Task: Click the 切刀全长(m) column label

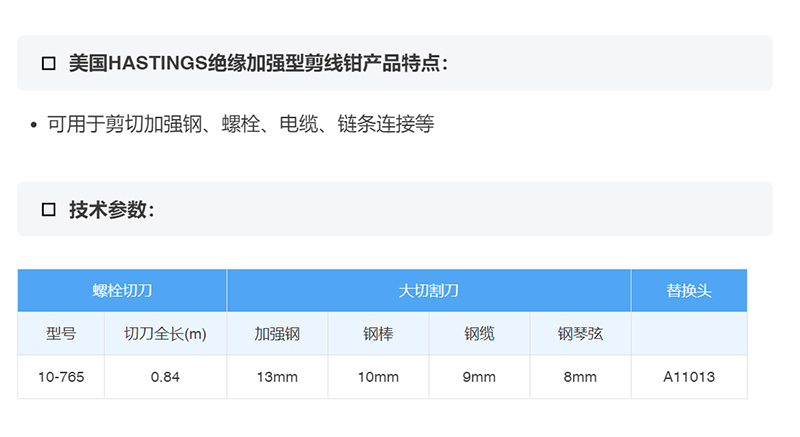Action: 165,334
